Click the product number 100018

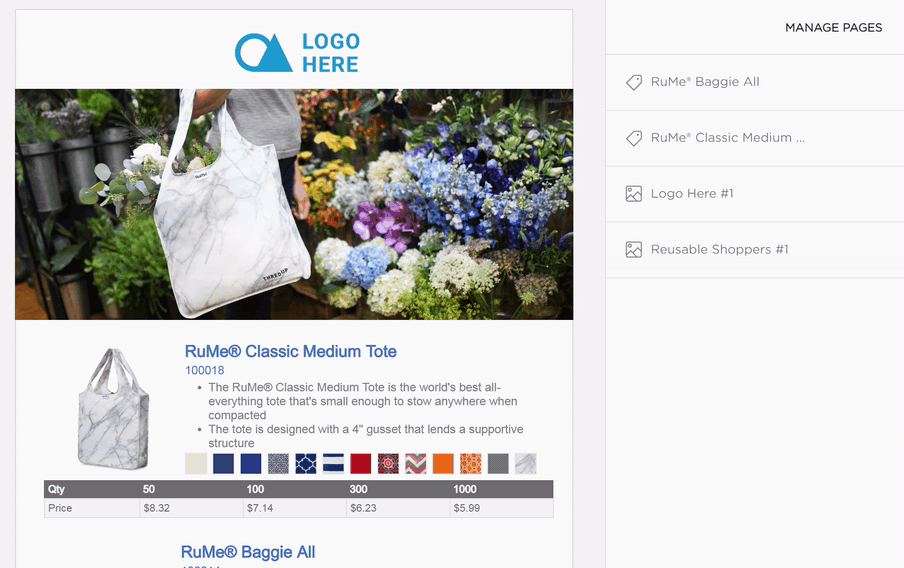click(x=205, y=370)
